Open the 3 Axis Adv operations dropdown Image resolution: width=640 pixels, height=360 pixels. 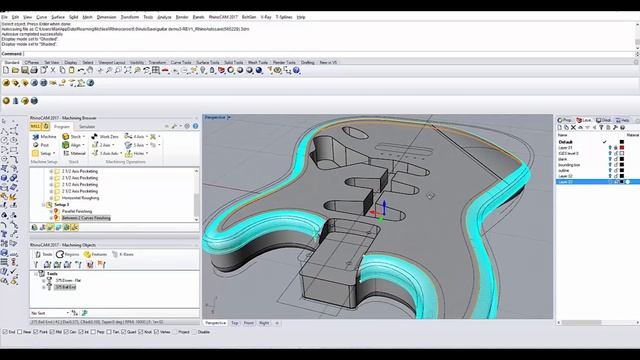pyautogui.click(x=121, y=154)
